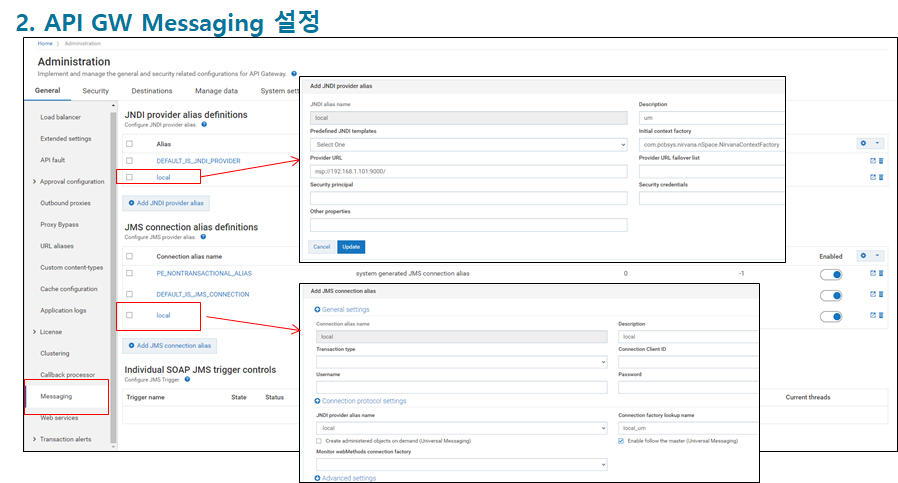Click the edit icon for the local JNDI alias
Image resolution: width=898 pixels, height=483 pixels.
coord(872,177)
